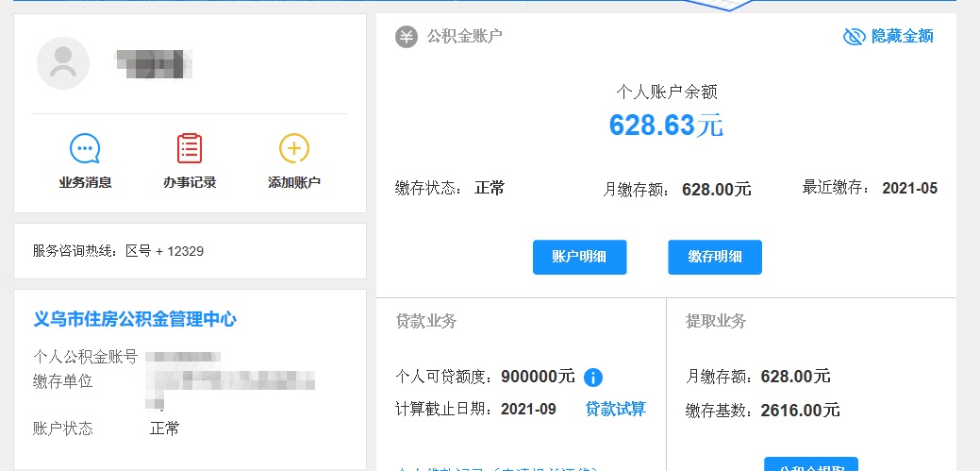
Task: Select the 628.63元 account balance amount
Action: [x=666, y=125]
